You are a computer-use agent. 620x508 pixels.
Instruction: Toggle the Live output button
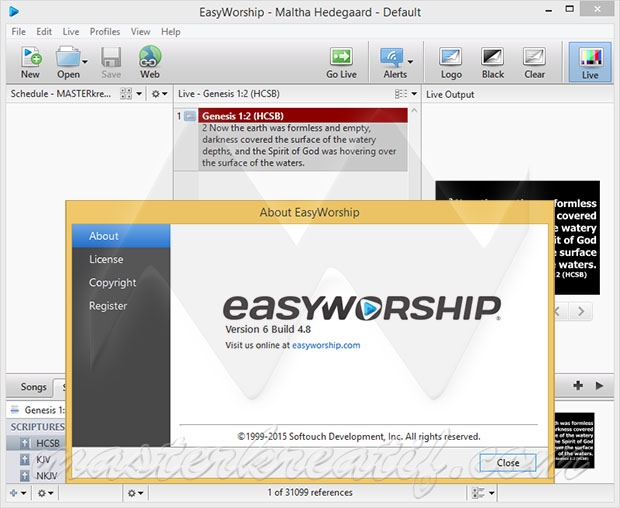click(x=590, y=62)
